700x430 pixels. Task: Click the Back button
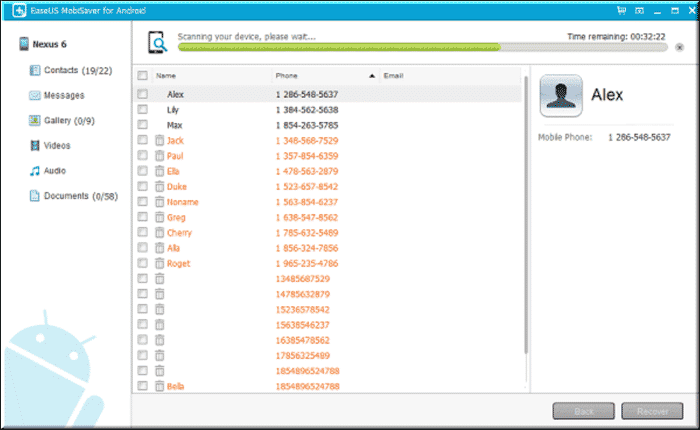coord(583,411)
